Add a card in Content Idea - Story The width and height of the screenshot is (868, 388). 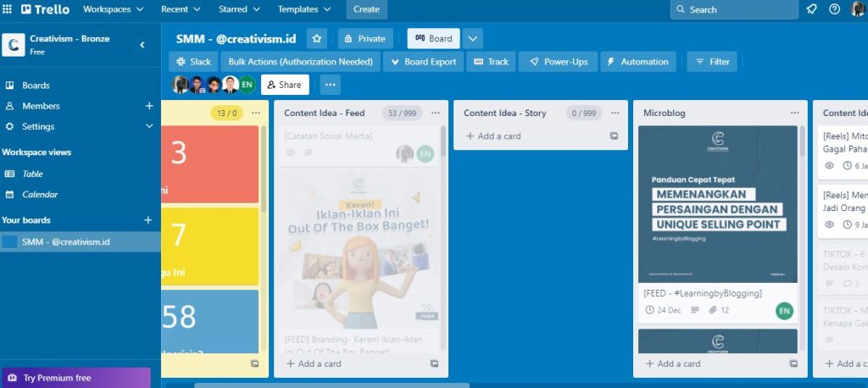click(493, 136)
